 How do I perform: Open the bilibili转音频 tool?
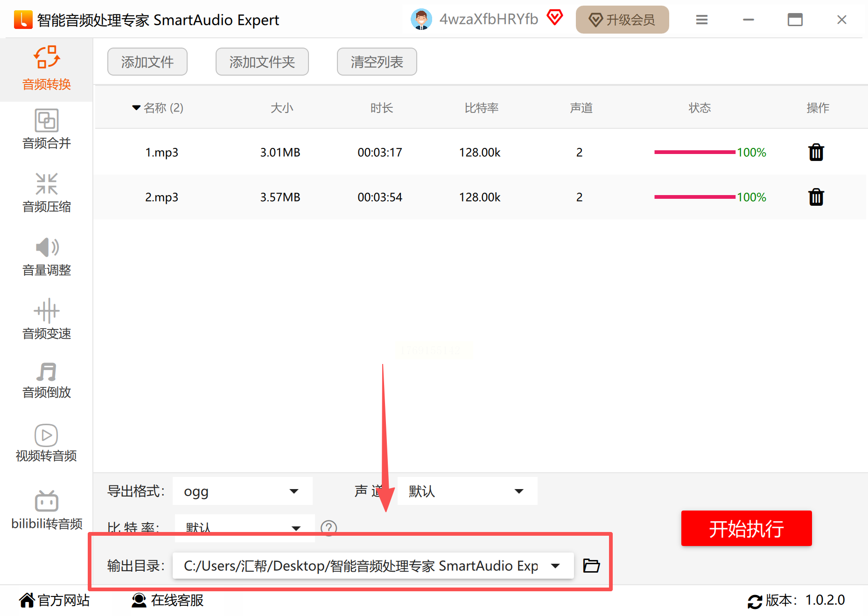coord(47,511)
